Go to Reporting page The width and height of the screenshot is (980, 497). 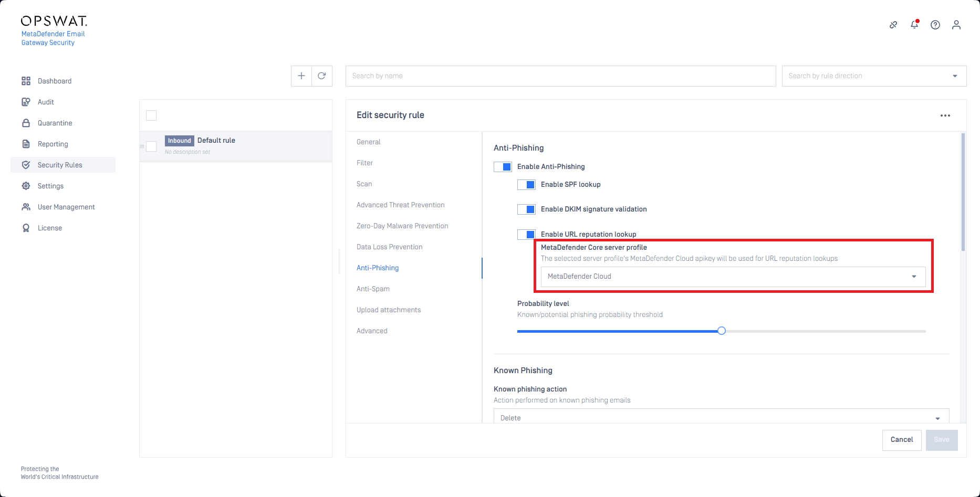53,144
